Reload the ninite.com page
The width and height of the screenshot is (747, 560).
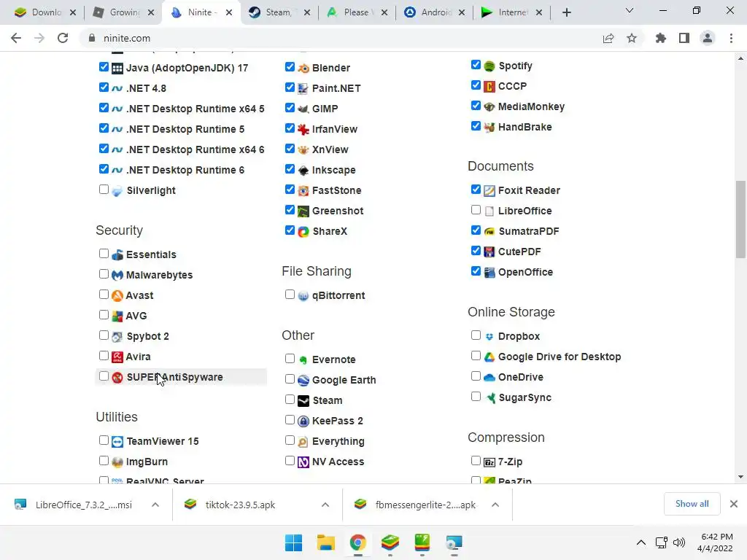63,38
